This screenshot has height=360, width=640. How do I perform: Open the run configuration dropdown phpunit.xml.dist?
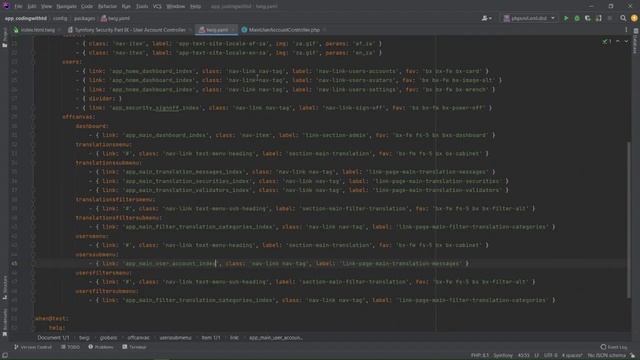[529, 18]
